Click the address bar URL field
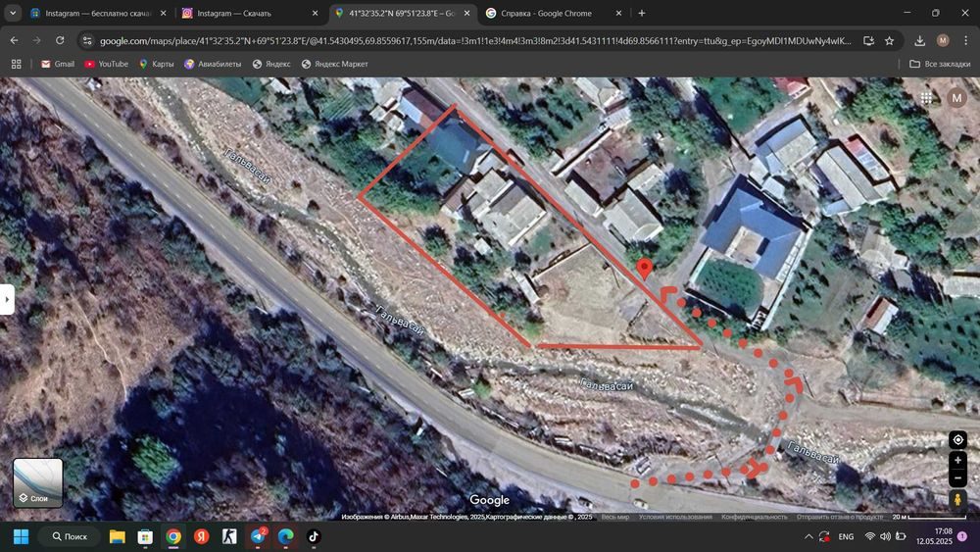 (475, 40)
